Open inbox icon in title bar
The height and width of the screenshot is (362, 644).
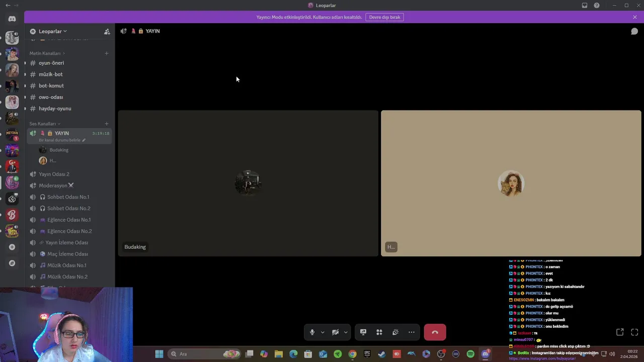tap(585, 6)
